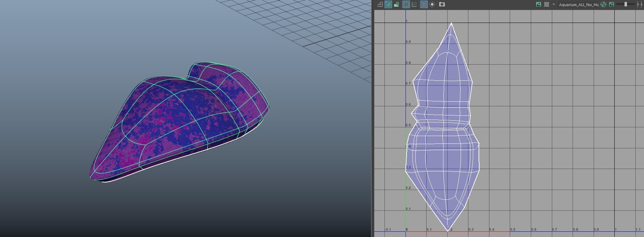The width and height of the screenshot is (644, 237).
Task: Toggle the UV grid display icon
Action: (424, 4)
